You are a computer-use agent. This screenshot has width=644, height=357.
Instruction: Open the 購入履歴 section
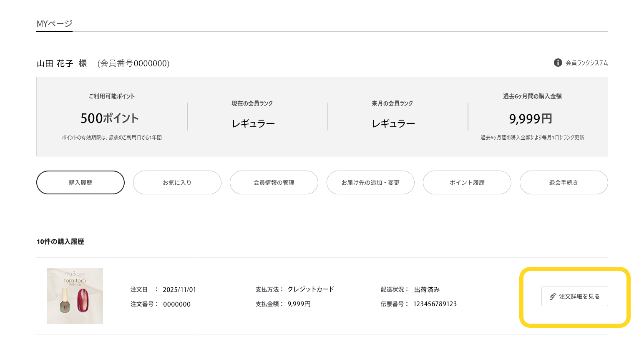point(80,182)
